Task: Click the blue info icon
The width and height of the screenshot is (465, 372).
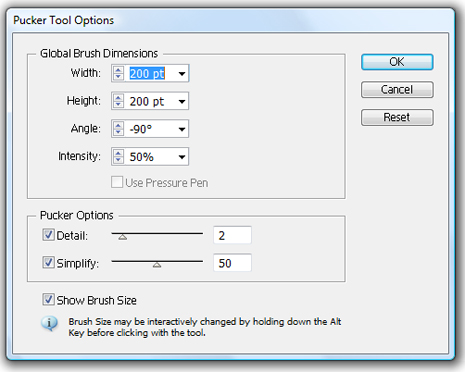Action: pyautogui.click(x=49, y=323)
